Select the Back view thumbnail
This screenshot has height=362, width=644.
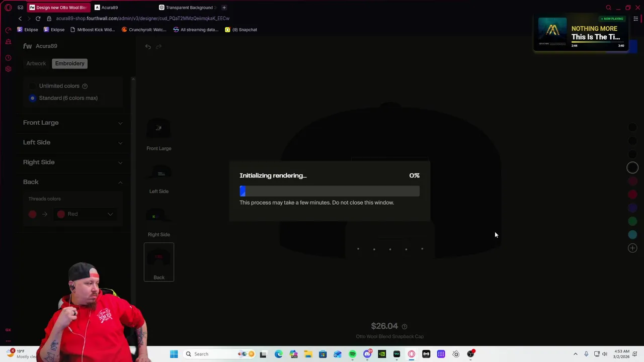pyautogui.click(x=159, y=262)
